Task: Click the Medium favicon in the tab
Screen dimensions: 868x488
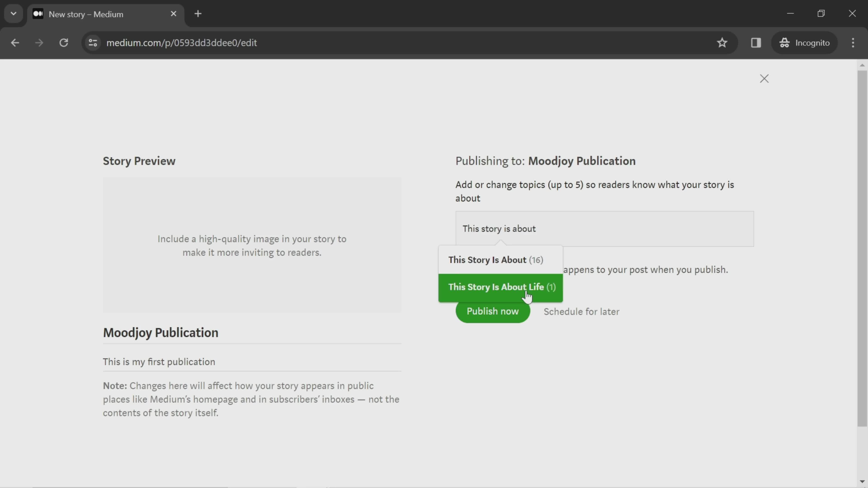Action: tap(38, 14)
